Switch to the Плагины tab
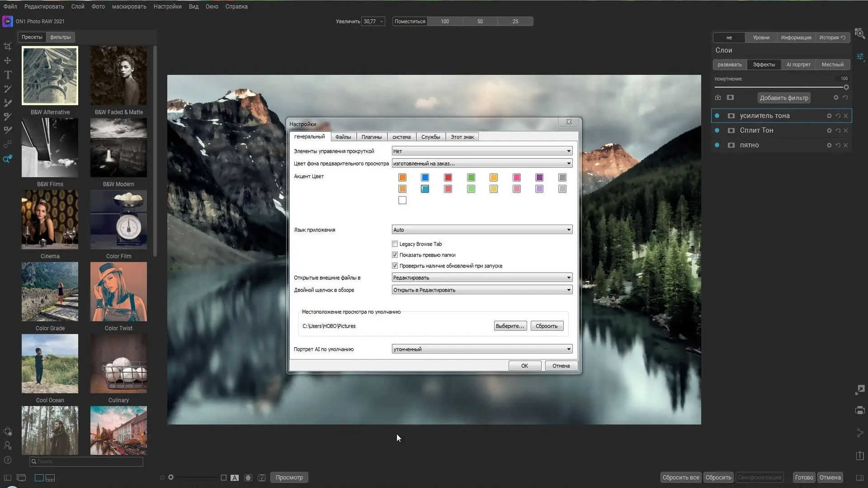The width and height of the screenshot is (868, 488). point(371,137)
